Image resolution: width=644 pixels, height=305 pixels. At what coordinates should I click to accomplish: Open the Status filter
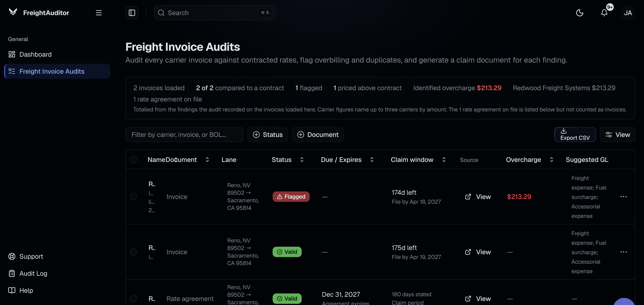(267, 135)
